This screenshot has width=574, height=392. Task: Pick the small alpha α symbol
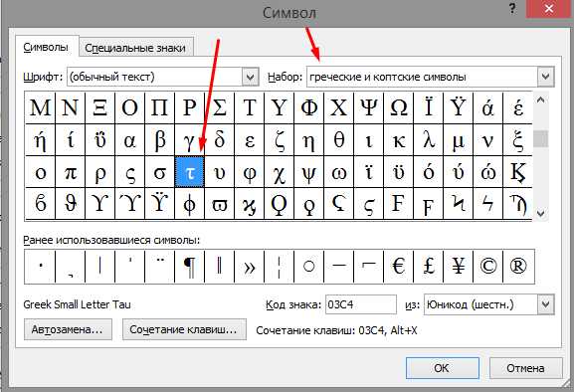130,140
